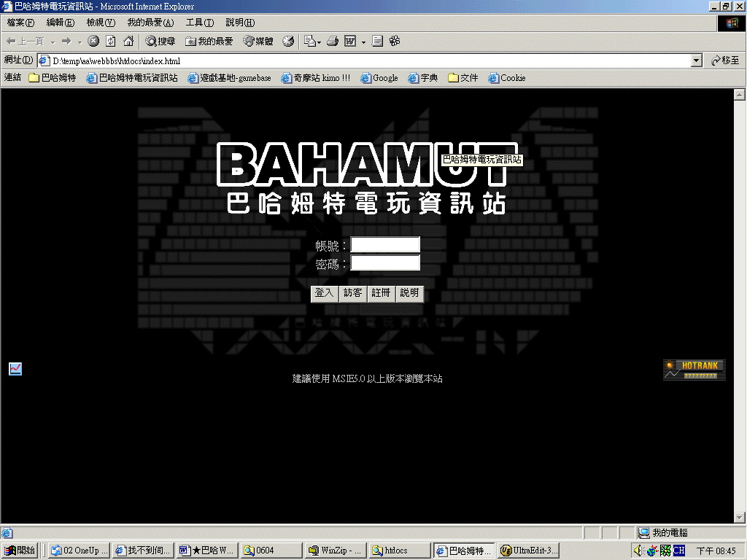The image size is (747, 560).
Task: Click the Print toolbar icon
Action: (333, 42)
